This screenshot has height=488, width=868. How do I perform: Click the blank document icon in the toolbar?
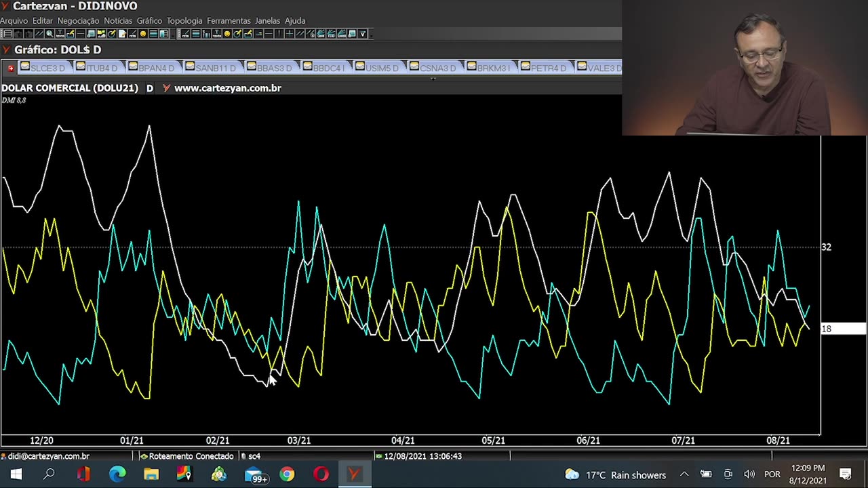(x=122, y=34)
